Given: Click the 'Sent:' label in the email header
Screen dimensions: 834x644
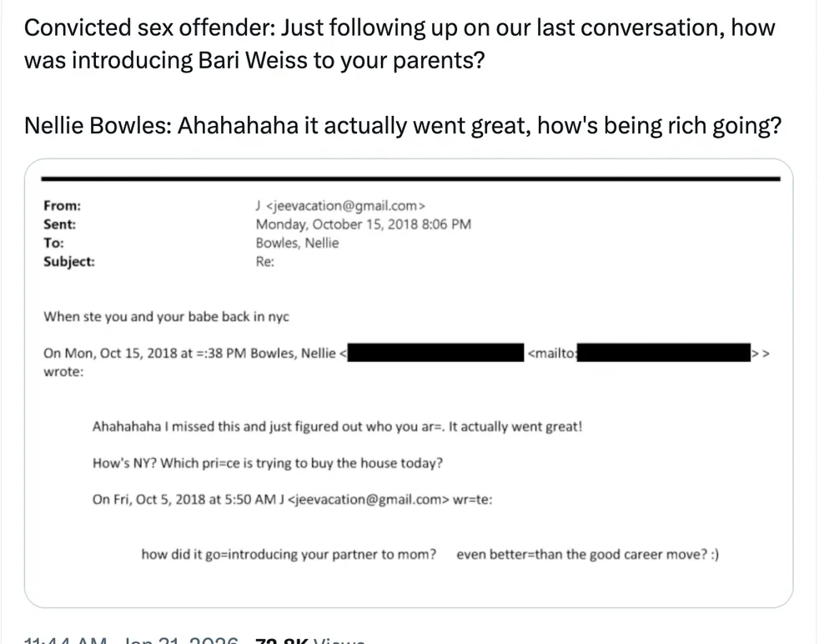Looking at the screenshot, I should (x=59, y=224).
